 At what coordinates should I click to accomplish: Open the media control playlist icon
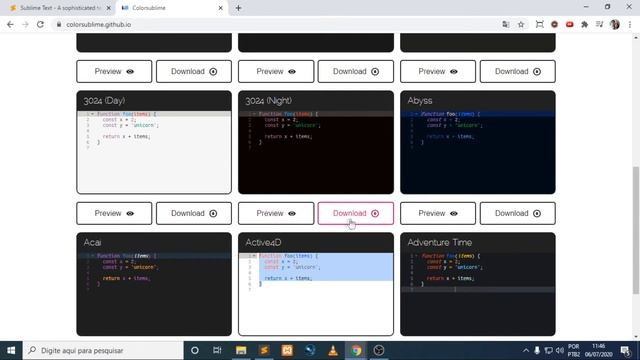click(599, 24)
